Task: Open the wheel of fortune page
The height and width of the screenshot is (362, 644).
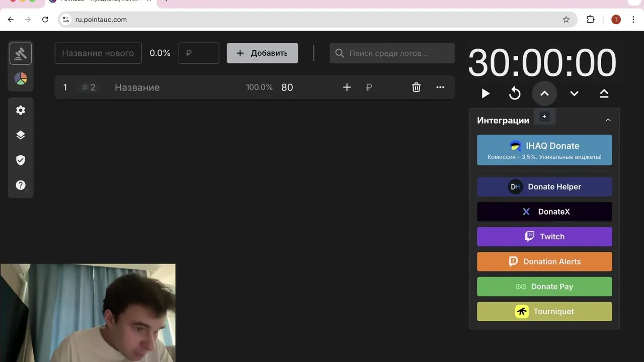Action: [x=21, y=79]
